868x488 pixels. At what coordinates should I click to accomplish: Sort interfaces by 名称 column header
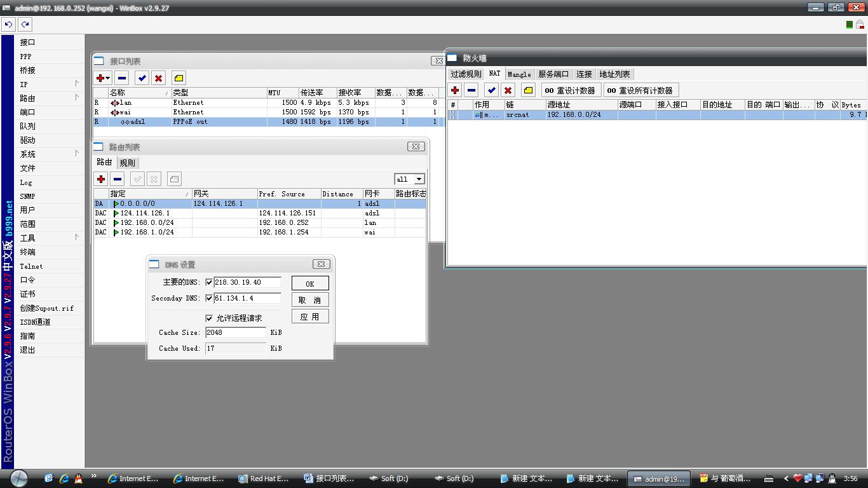[140, 93]
